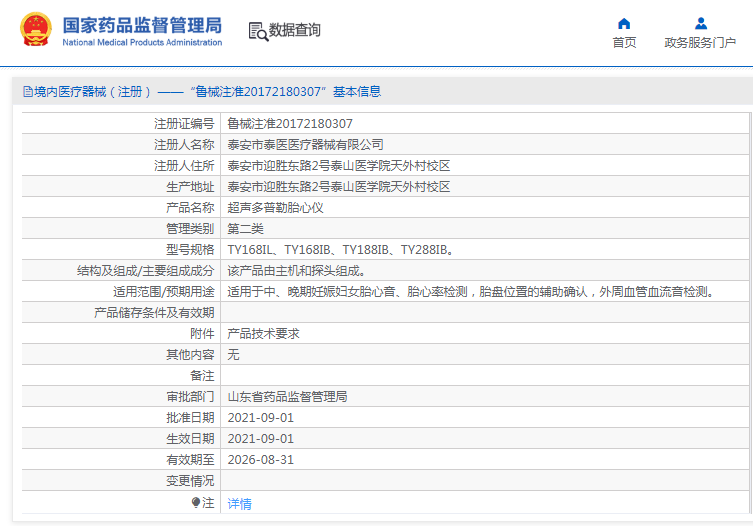Click the government service portal user icon
Screen dimensions: 753x526
[x=701, y=23]
